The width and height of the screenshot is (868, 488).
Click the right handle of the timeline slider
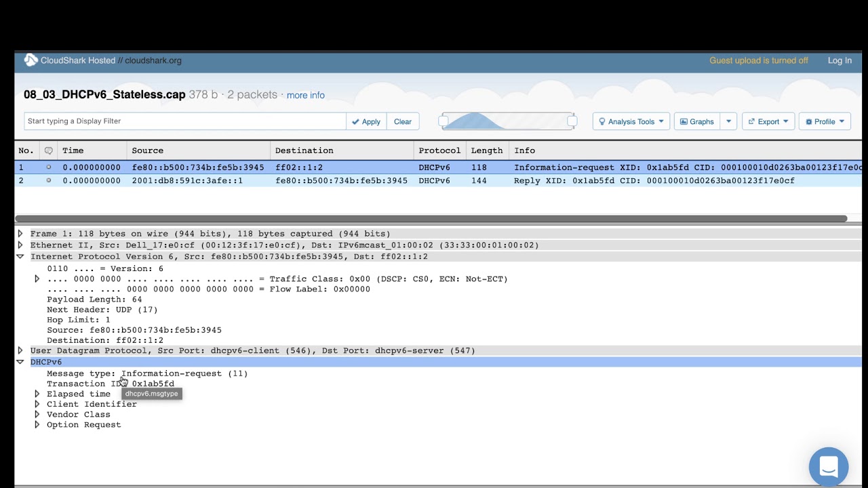(x=572, y=121)
